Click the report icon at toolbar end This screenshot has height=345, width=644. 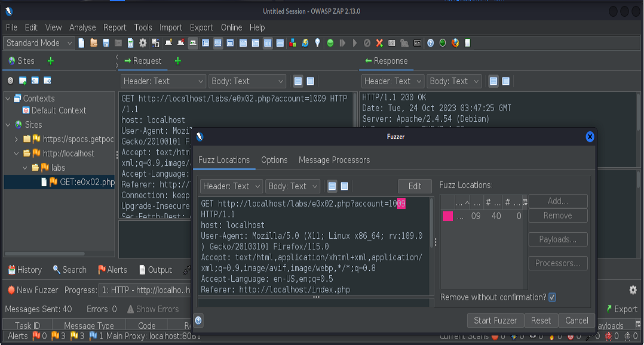pos(467,43)
